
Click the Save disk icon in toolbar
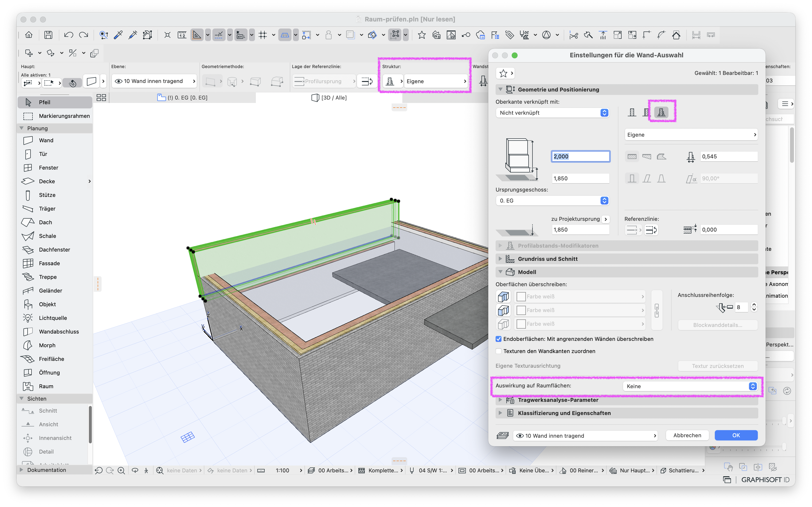click(x=48, y=35)
